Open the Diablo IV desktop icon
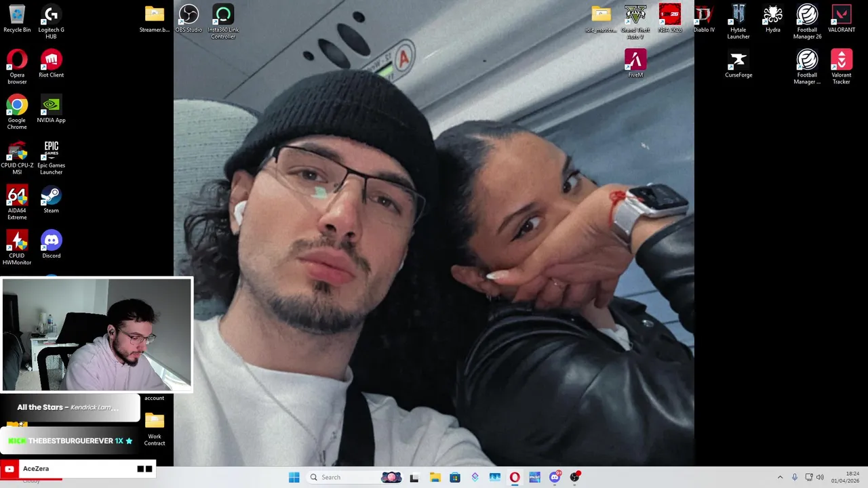Image resolution: width=868 pixels, height=488 pixels. point(704,19)
